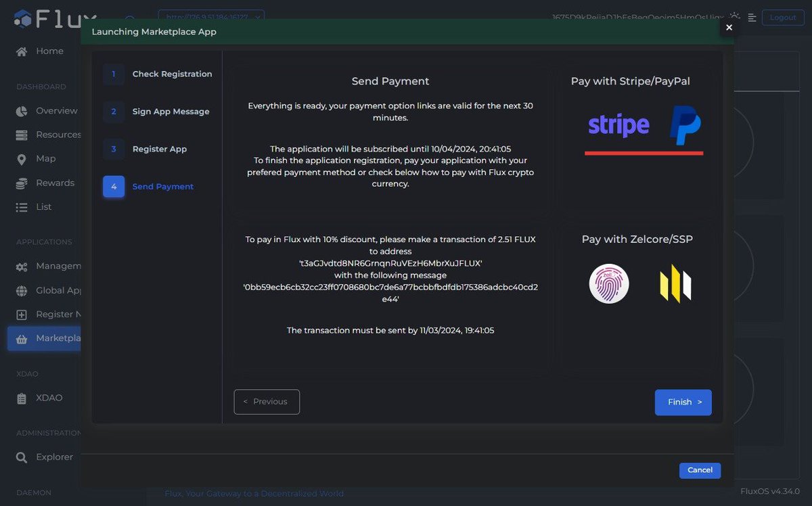Open Global Apps globe icon

point(22,291)
